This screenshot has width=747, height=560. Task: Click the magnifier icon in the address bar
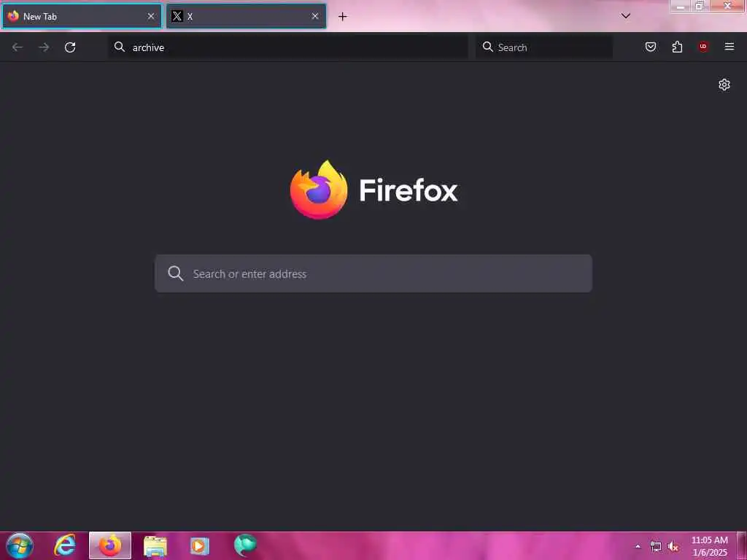pyautogui.click(x=120, y=47)
